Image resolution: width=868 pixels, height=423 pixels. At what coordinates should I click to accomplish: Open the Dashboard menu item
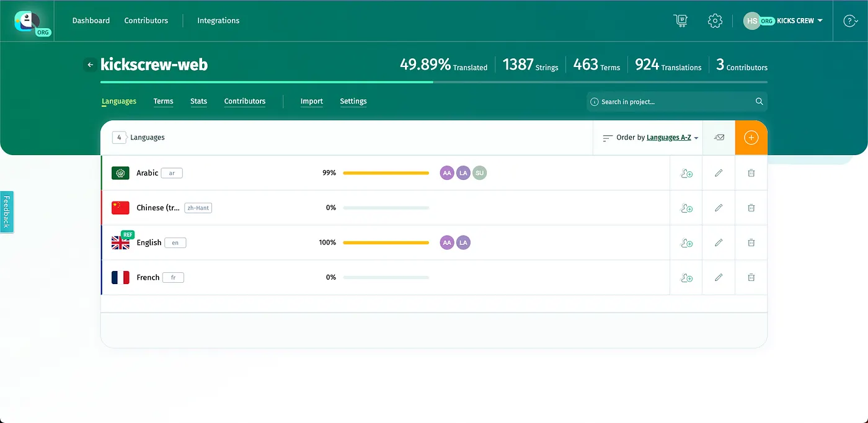[91, 20]
